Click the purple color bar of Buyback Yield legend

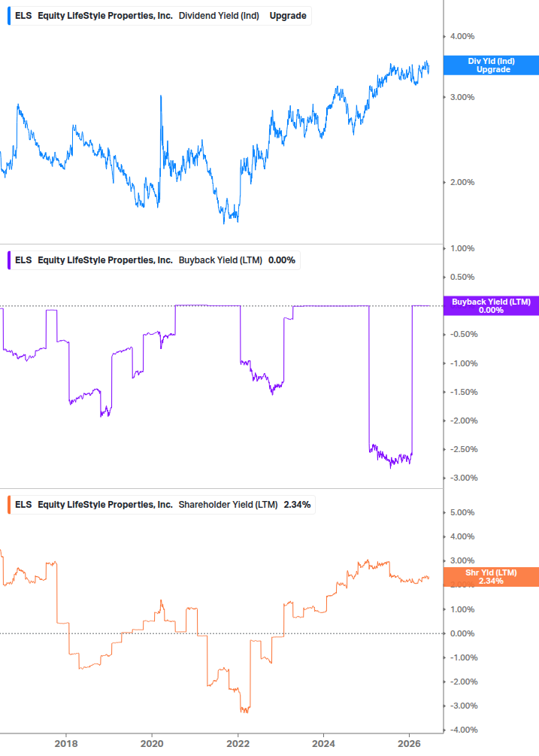pos(9,260)
